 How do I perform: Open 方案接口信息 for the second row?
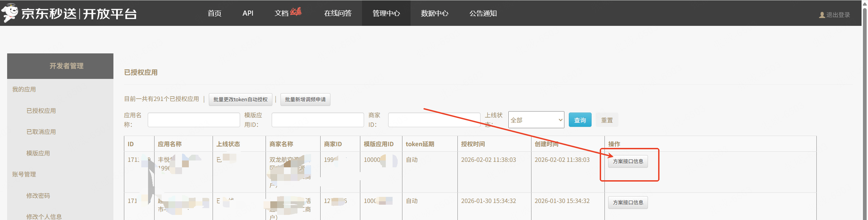(628, 203)
